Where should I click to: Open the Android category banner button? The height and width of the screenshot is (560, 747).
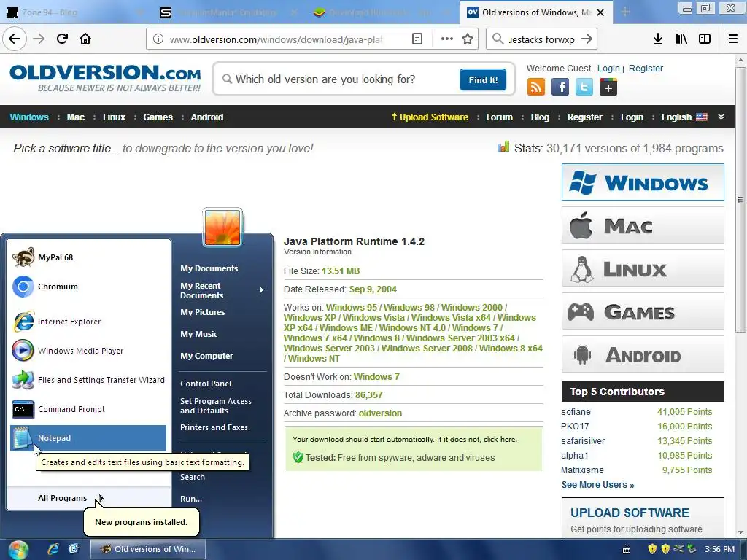[x=643, y=354]
